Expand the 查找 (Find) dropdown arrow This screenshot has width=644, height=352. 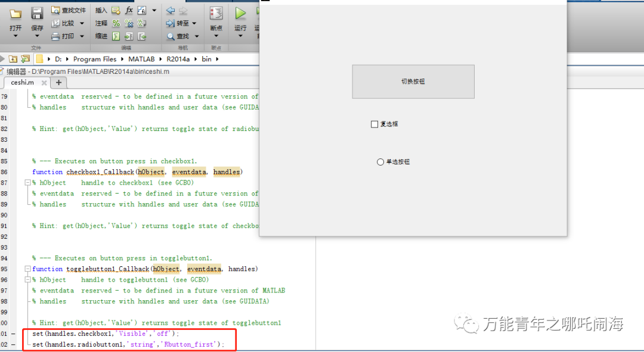coord(197,36)
